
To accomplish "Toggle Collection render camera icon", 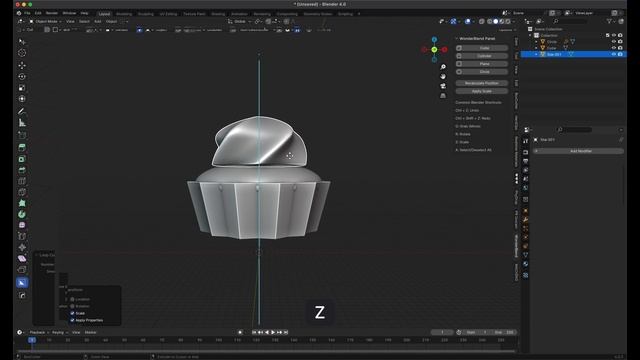I will tap(620, 36).
